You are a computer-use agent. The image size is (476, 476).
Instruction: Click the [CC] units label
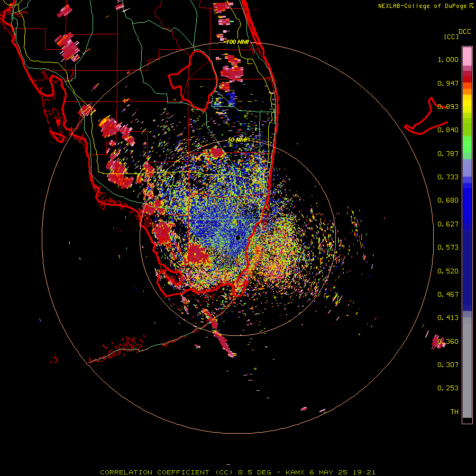pyautogui.click(x=451, y=36)
